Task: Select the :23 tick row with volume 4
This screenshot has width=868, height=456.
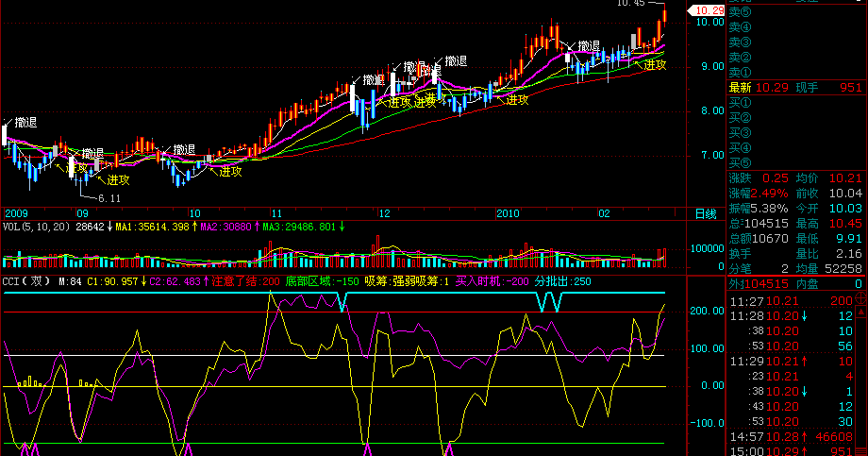Action: (x=792, y=376)
